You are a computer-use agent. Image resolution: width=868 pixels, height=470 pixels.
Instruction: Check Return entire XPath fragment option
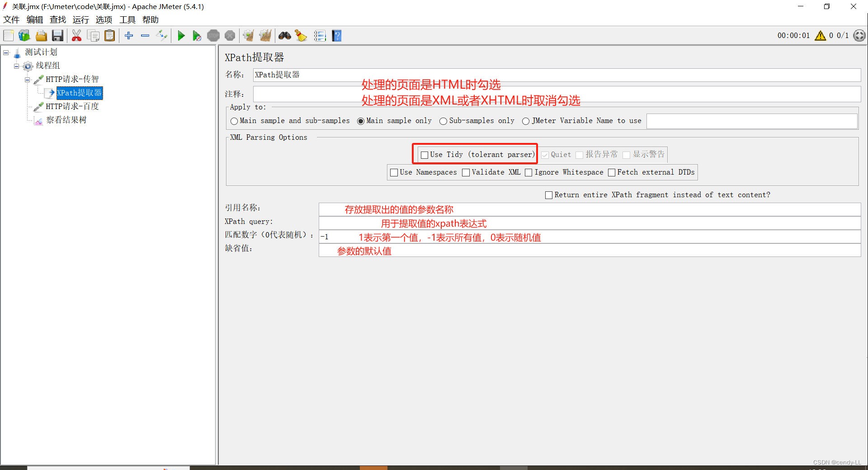(x=549, y=195)
